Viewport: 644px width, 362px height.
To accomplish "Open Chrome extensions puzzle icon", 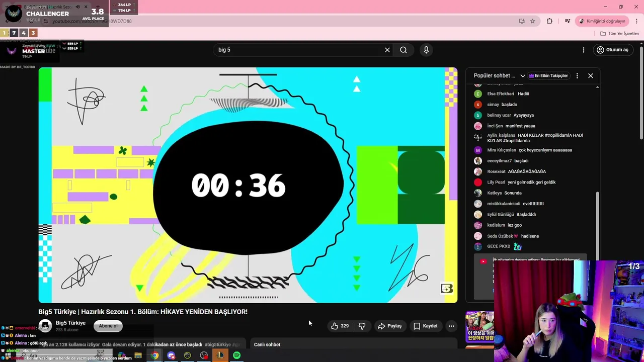I will pyautogui.click(x=549, y=21).
